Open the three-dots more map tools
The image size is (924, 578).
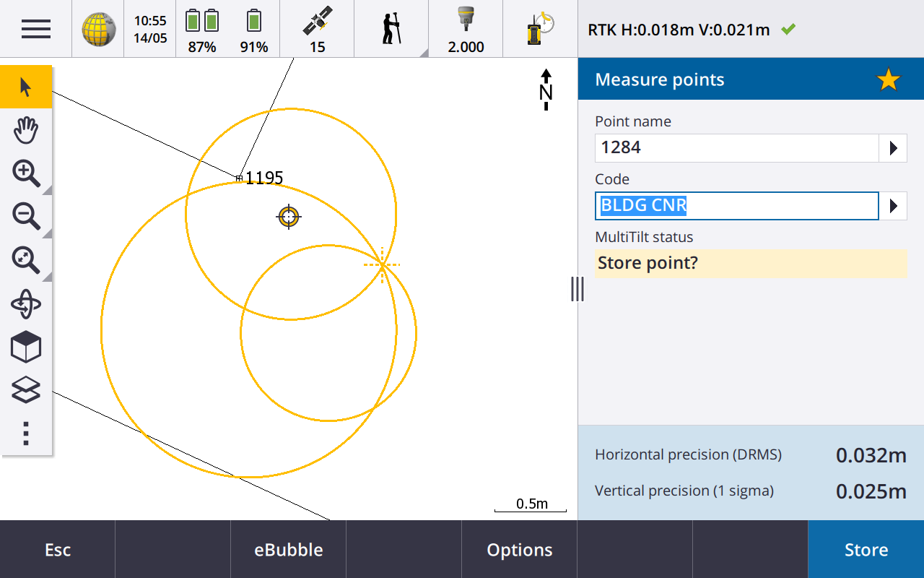(x=26, y=433)
